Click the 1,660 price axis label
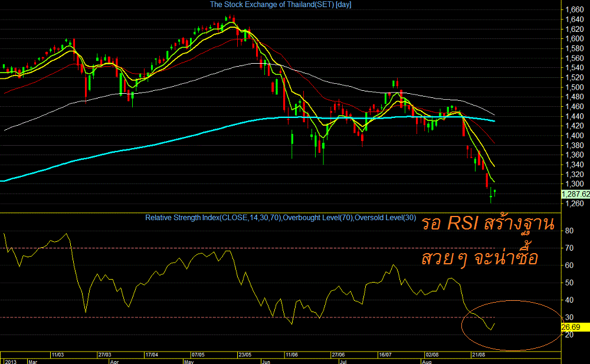The width and height of the screenshot is (590, 364). [575, 9]
